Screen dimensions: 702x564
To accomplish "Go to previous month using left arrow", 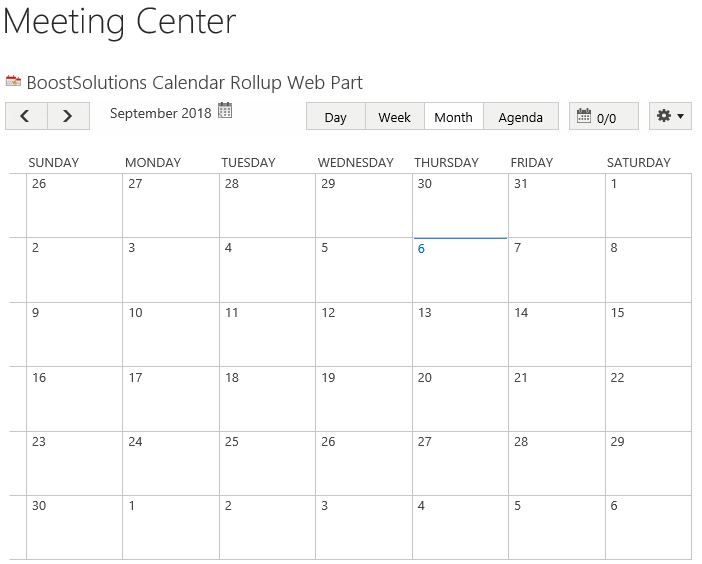I will pos(26,116).
